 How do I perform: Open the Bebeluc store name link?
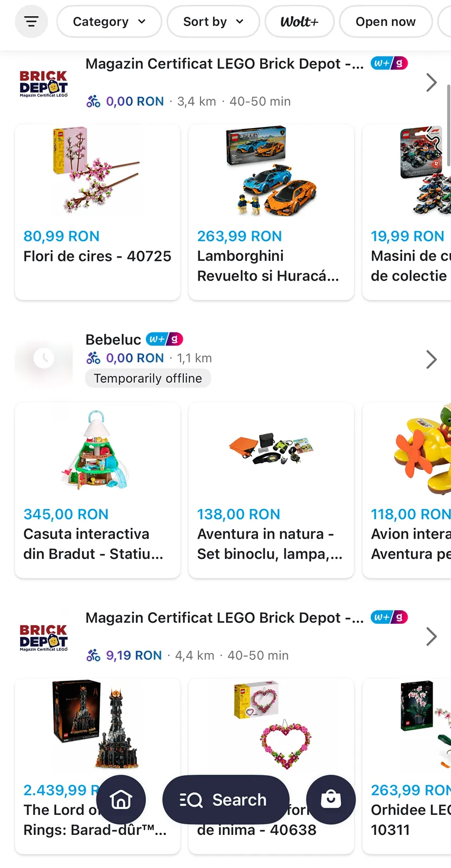(113, 340)
